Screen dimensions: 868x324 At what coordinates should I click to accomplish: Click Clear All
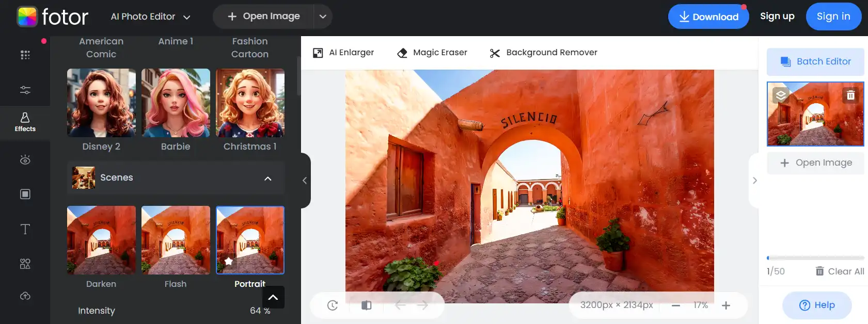[x=840, y=271]
